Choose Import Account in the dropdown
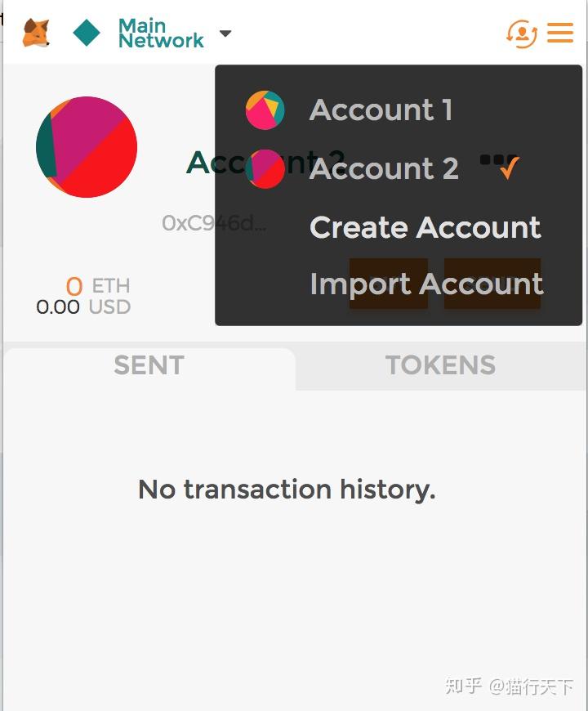This screenshot has height=711, width=588. pyautogui.click(x=426, y=284)
